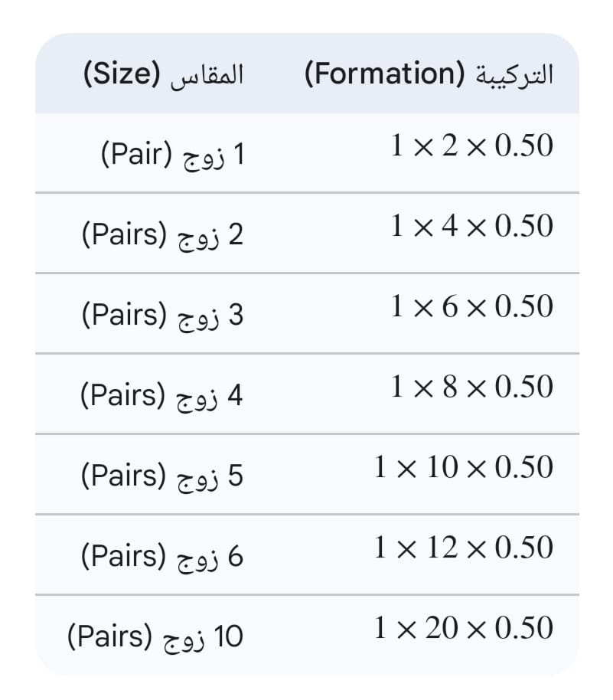Click the "4 زوج (Pairs)" size cell

(161, 396)
